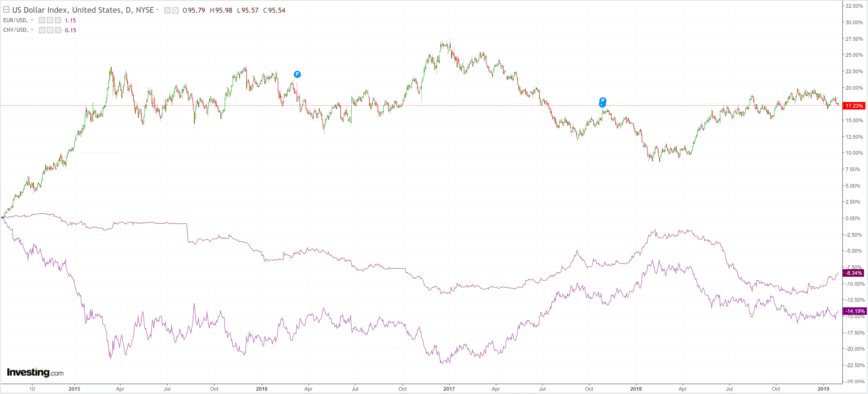Click the blue P marker near October 2017
Image resolution: width=868 pixels, height=394 pixels.
pos(602,100)
